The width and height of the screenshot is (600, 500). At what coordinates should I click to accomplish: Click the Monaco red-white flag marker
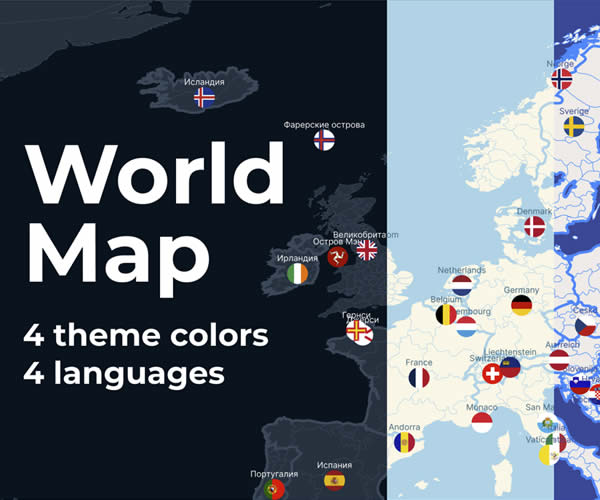482,423
